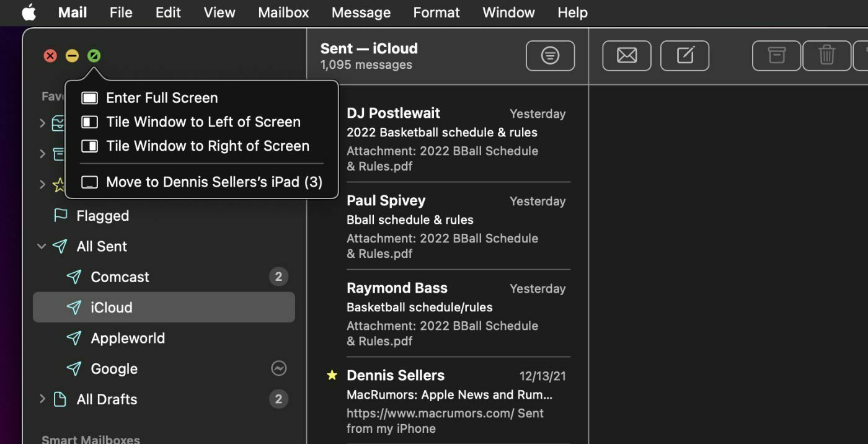Viewport: 868px width, 444px height.
Task: Click the Smart Mailboxes section header
Action: (91, 439)
